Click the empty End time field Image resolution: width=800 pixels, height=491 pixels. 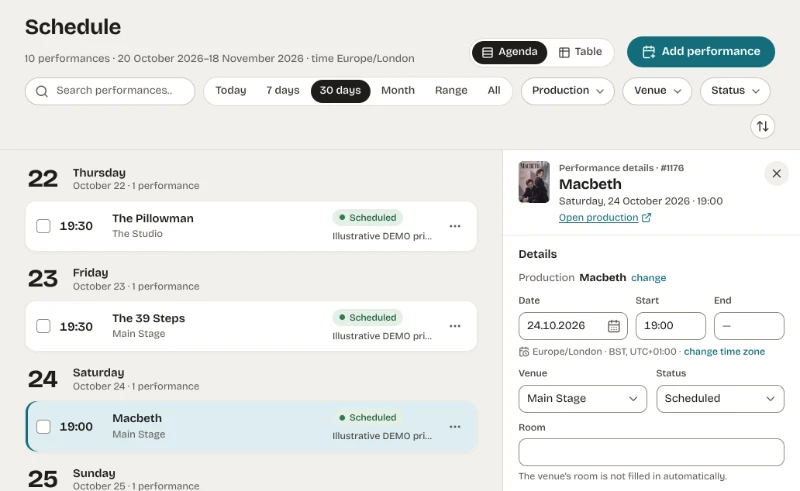coord(749,326)
